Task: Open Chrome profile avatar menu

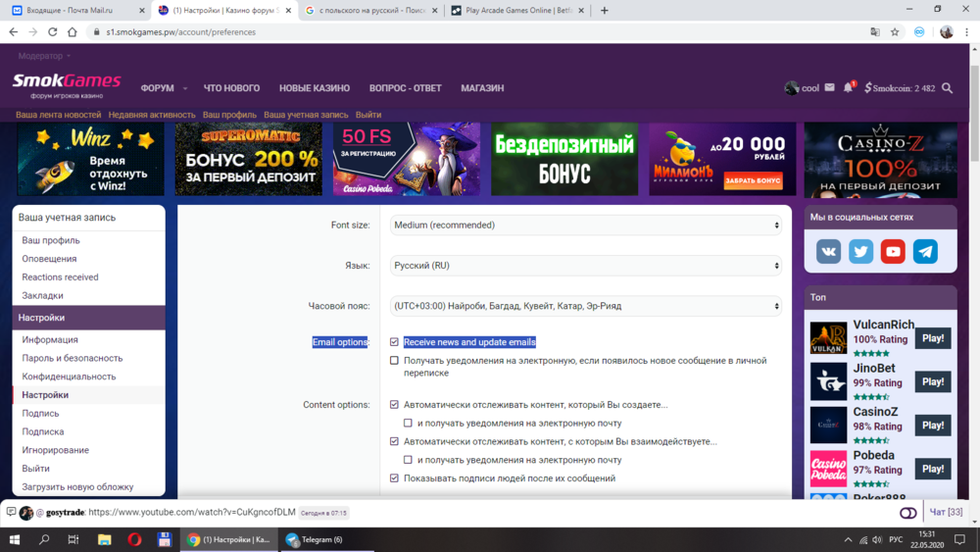Action: pyautogui.click(x=947, y=32)
